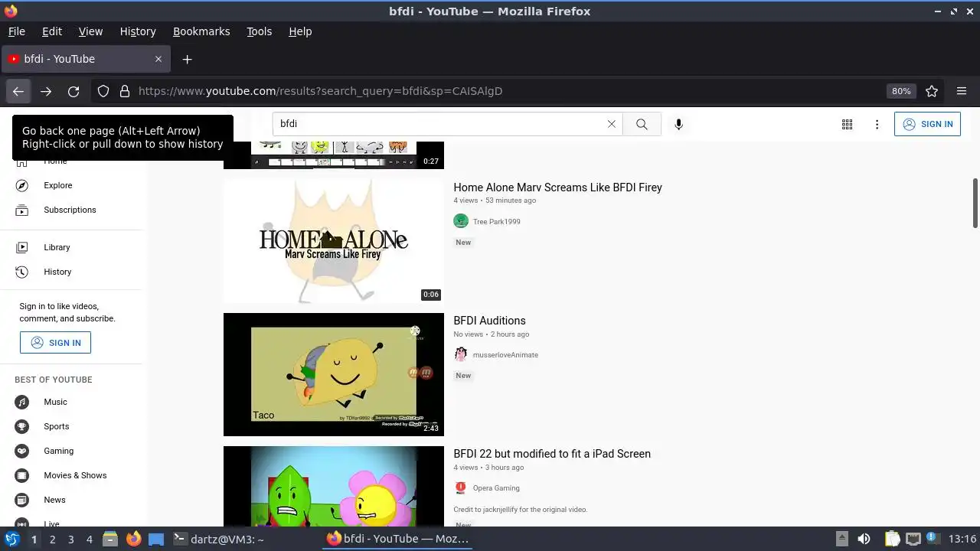Open the Help menu
The height and width of the screenshot is (551, 980).
click(x=300, y=31)
